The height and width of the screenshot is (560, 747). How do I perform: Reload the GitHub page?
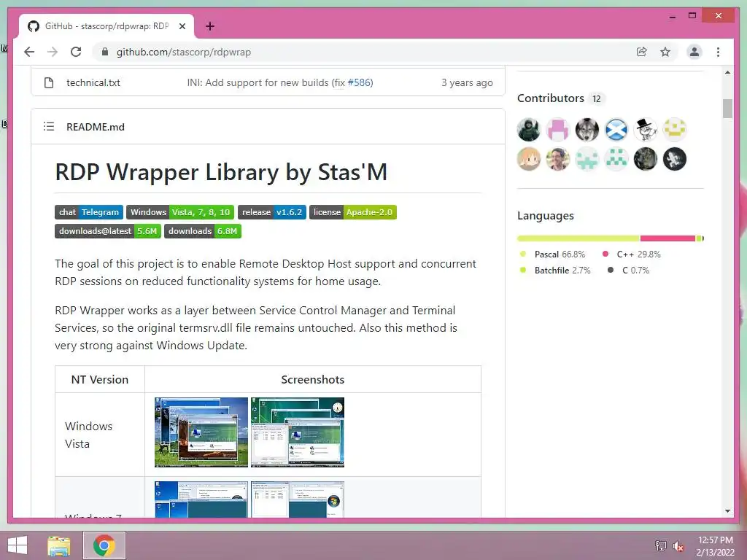[x=76, y=52]
